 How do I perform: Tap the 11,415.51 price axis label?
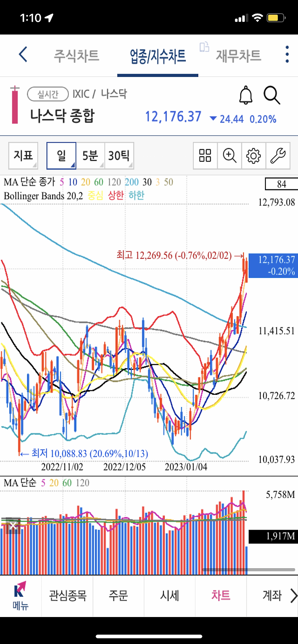[x=277, y=331]
